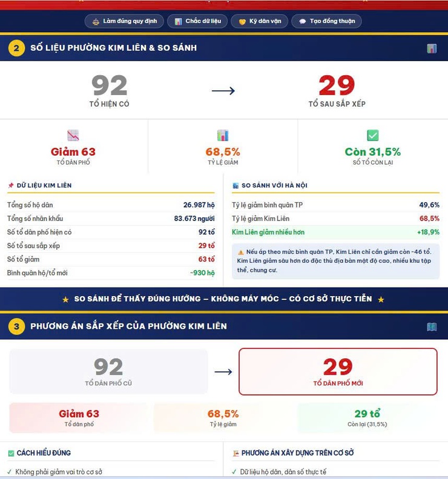Image resolution: width=448 pixels, height=479 pixels.
Task: Click the gray 92 Tổ dân phố cũ card
Action: click(x=108, y=371)
